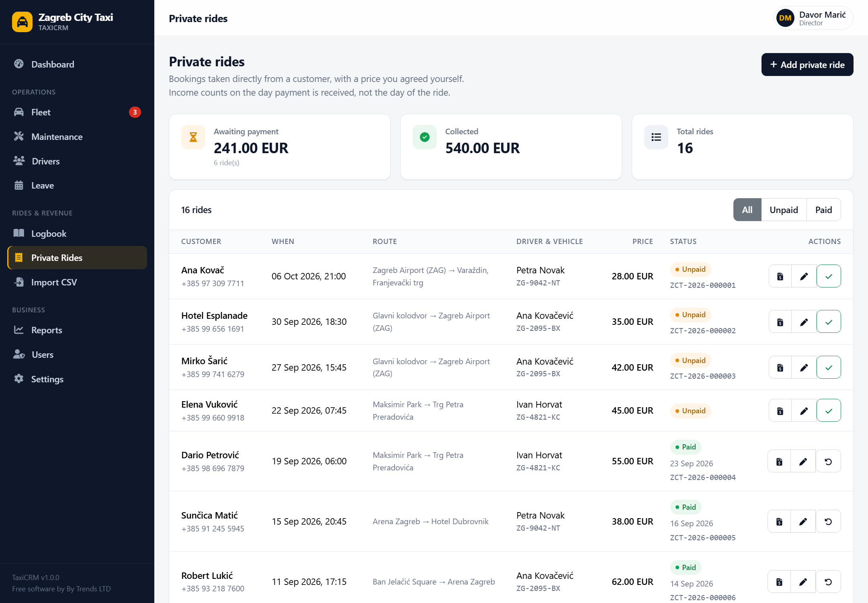The image size is (868, 603).
Task: Open Dashboard in sidebar
Action: coord(77,64)
